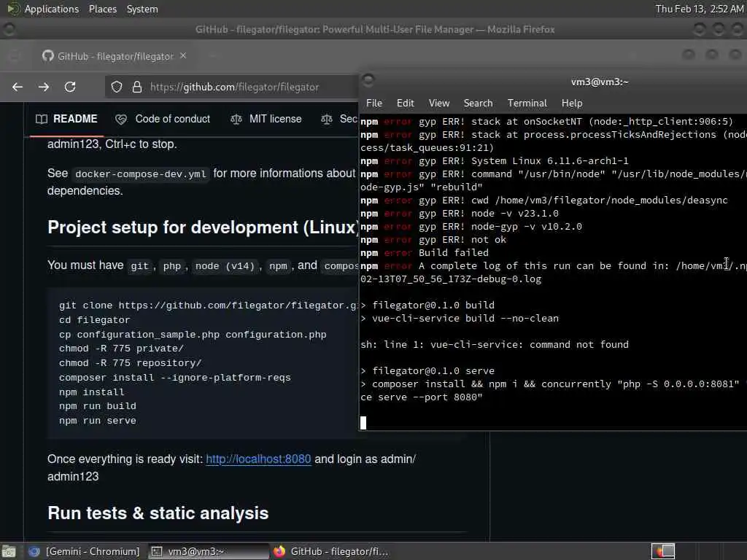The height and width of the screenshot is (560, 747).
Task: Click 'chmod -R 775 private/' line
Action: tap(121, 349)
